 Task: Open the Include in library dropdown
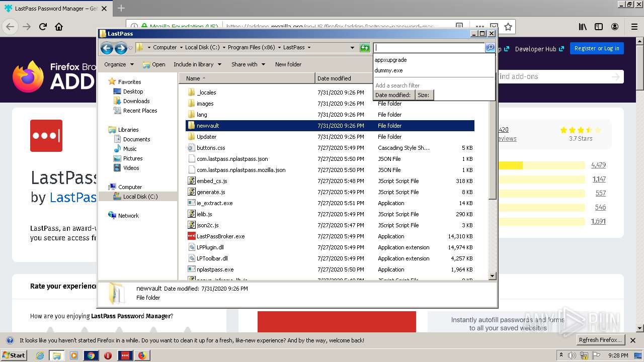197,64
